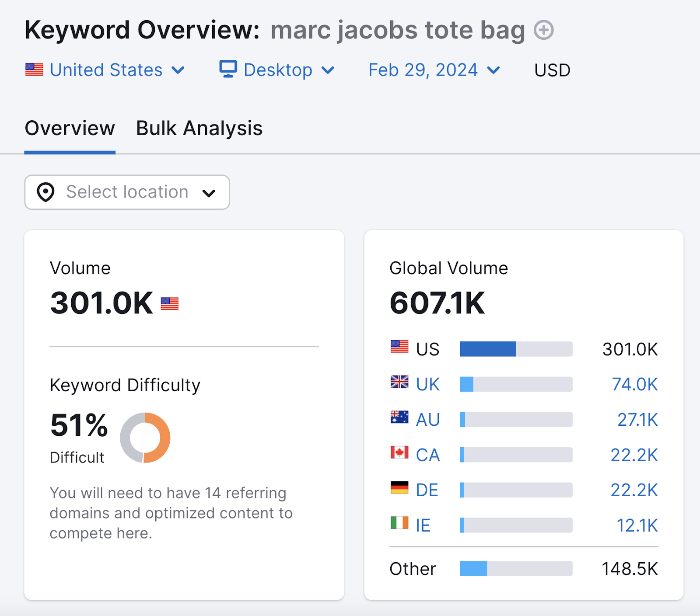Click the 148.5K Other volume value
This screenshot has height=616, width=700.
pyautogui.click(x=630, y=569)
